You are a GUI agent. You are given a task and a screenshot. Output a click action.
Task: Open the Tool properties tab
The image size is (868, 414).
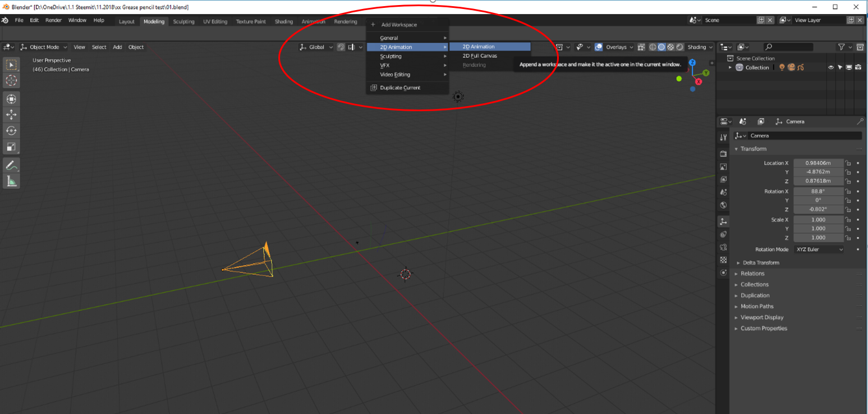pyautogui.click(x=724, y=137)
